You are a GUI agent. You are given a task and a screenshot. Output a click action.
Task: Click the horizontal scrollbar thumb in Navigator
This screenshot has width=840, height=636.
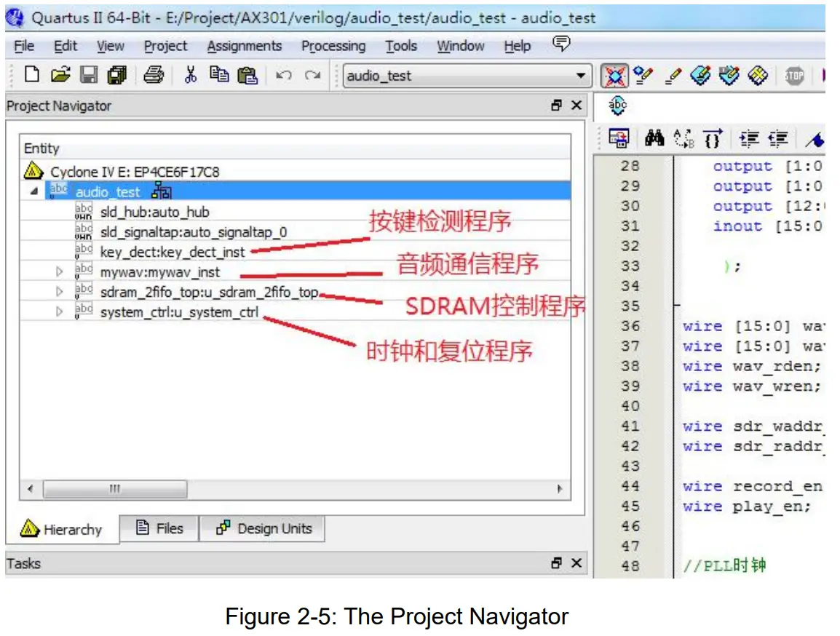tap(114, 489)
